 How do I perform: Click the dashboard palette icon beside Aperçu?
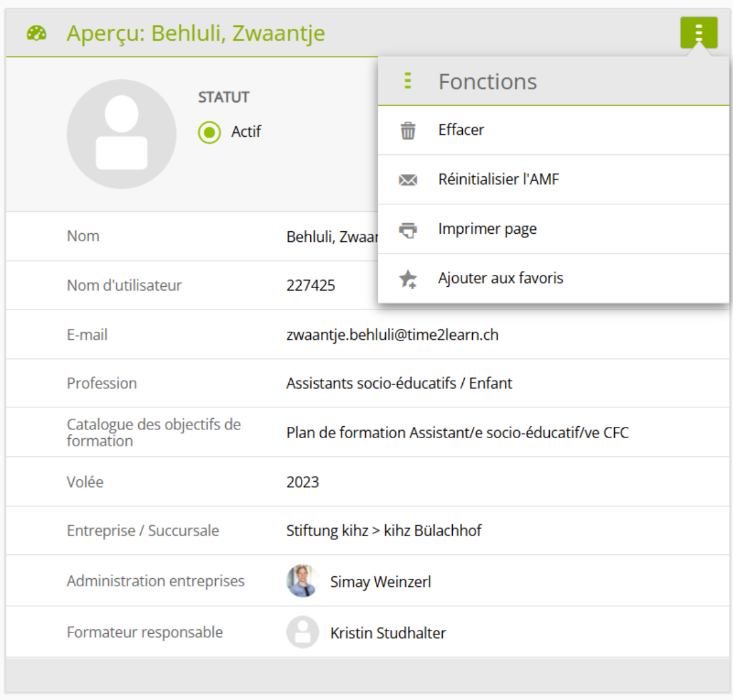pos(36,33)
